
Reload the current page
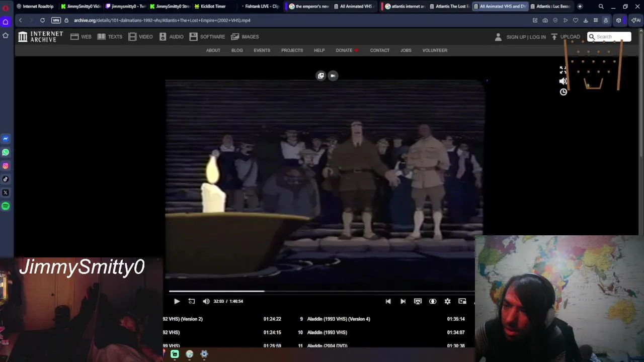click(x=42, y=20)
